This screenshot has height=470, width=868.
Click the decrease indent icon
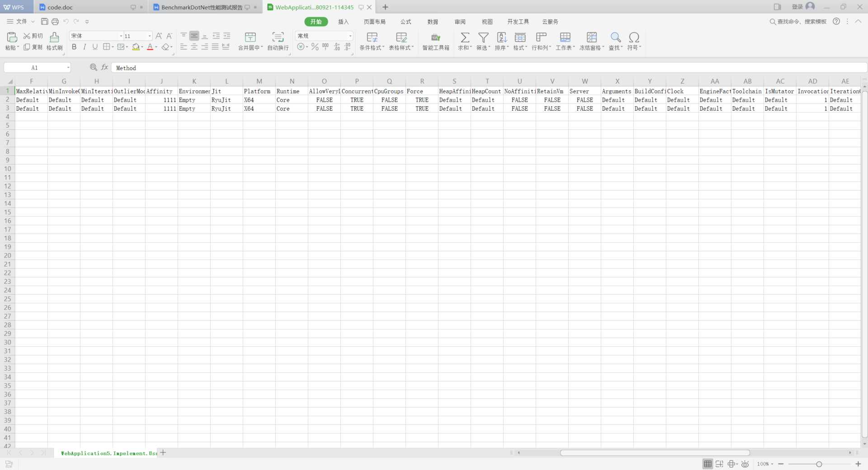(216, 36)
